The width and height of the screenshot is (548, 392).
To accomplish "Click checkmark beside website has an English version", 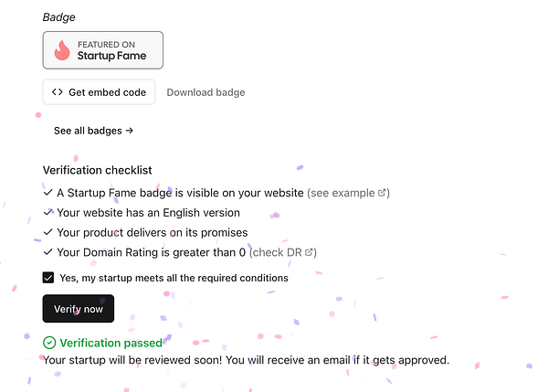I will 47,213.
